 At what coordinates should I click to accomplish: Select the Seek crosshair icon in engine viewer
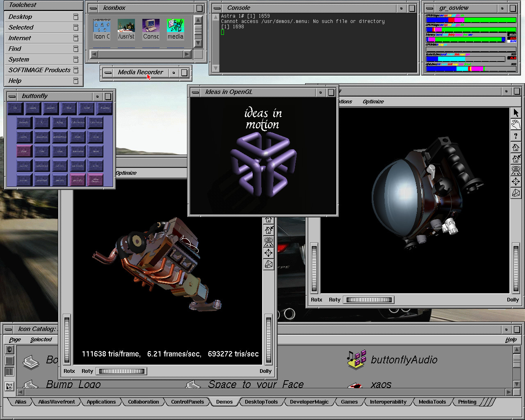(x=268, y=253)
